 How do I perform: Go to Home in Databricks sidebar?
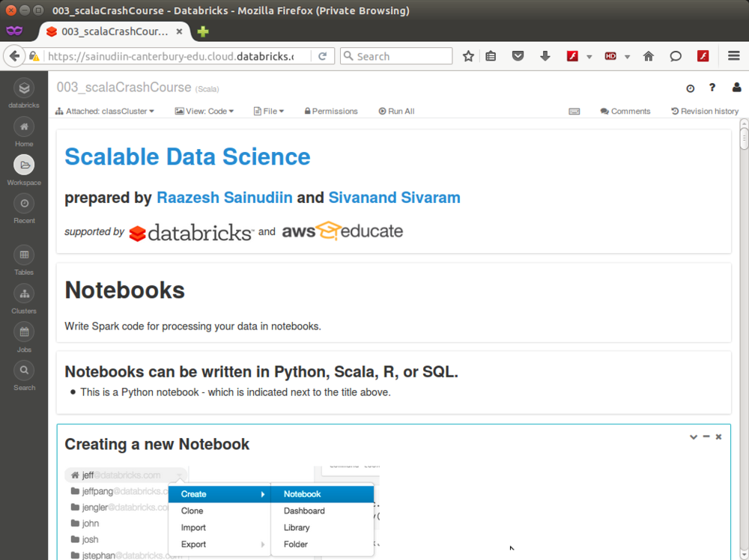point(24,127)
